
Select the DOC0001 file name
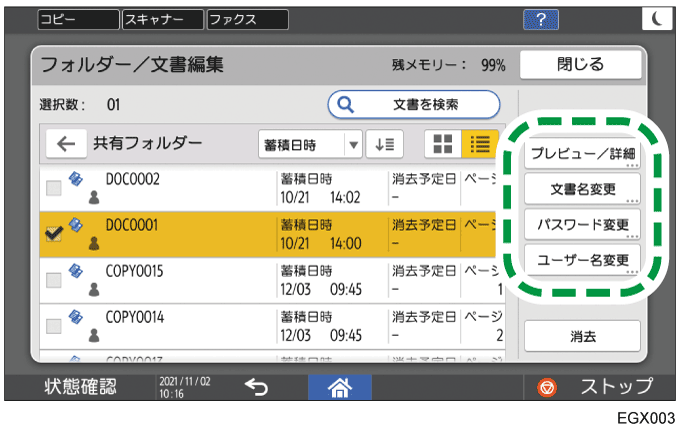pyautogui.click(x=132, y=225)
